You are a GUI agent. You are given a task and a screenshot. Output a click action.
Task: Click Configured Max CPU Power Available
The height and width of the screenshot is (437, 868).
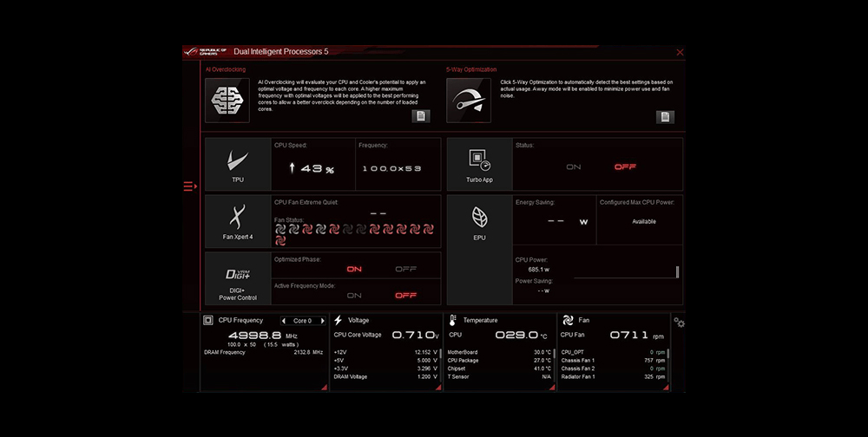[x=644, y=221]
